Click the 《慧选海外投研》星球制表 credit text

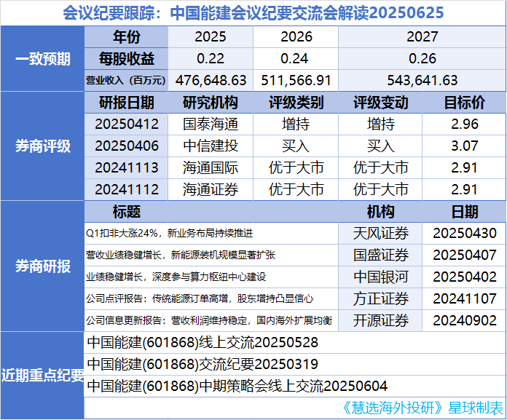click(x=422, y=408)
